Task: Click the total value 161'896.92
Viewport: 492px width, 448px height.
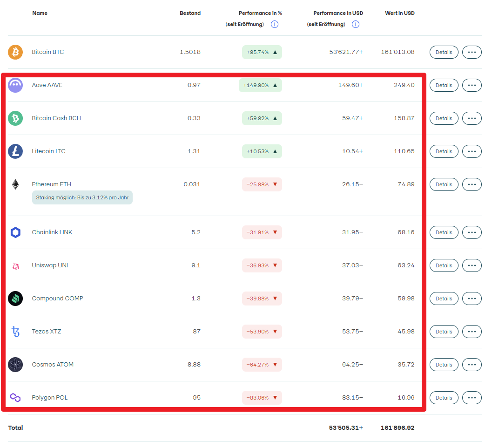Action: (398, 428)
